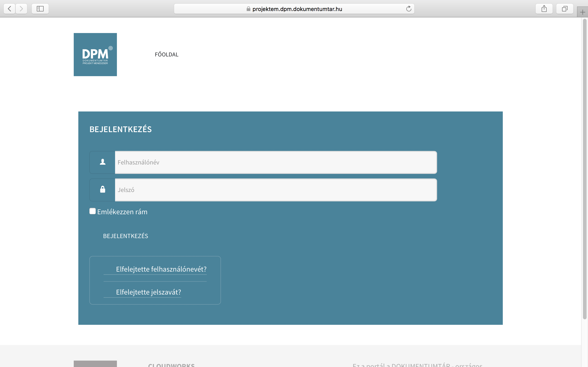This screenshot has height=367, width=588.
Task: Open the Safari share icon
Action: point(544,9)
